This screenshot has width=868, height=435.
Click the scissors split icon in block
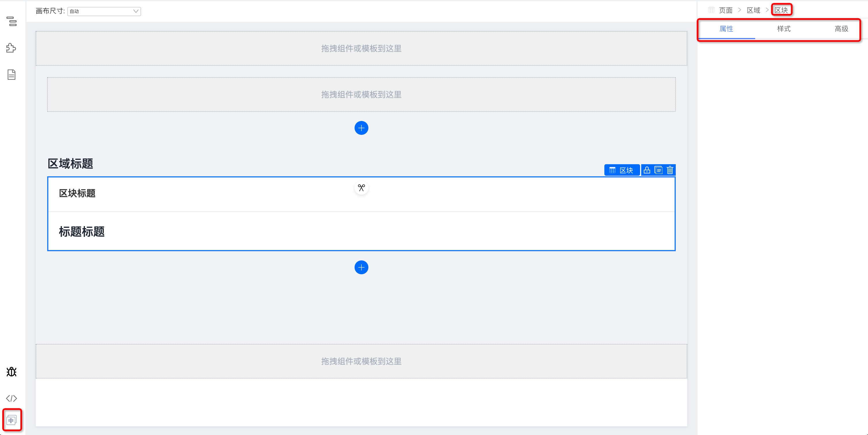pos(361,188)
